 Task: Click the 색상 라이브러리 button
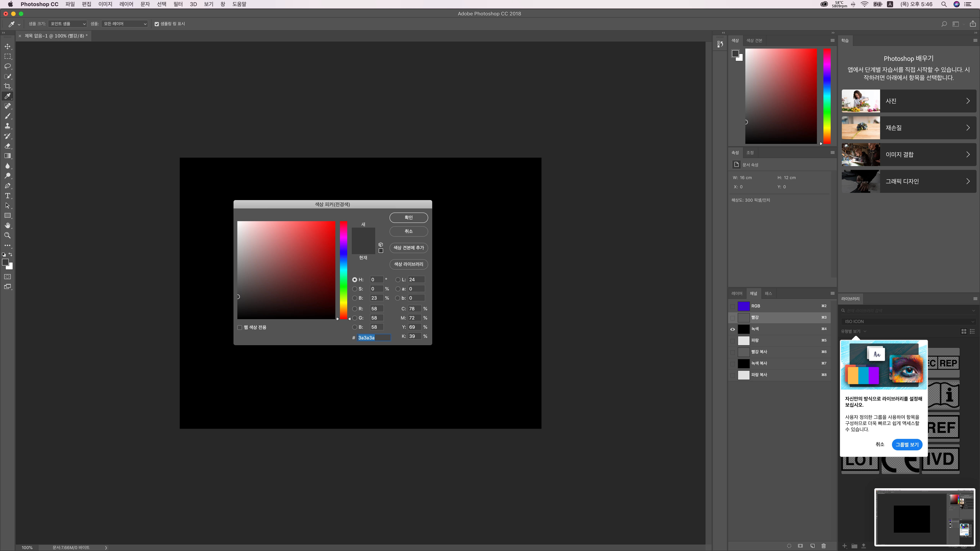tap(408, 264)
